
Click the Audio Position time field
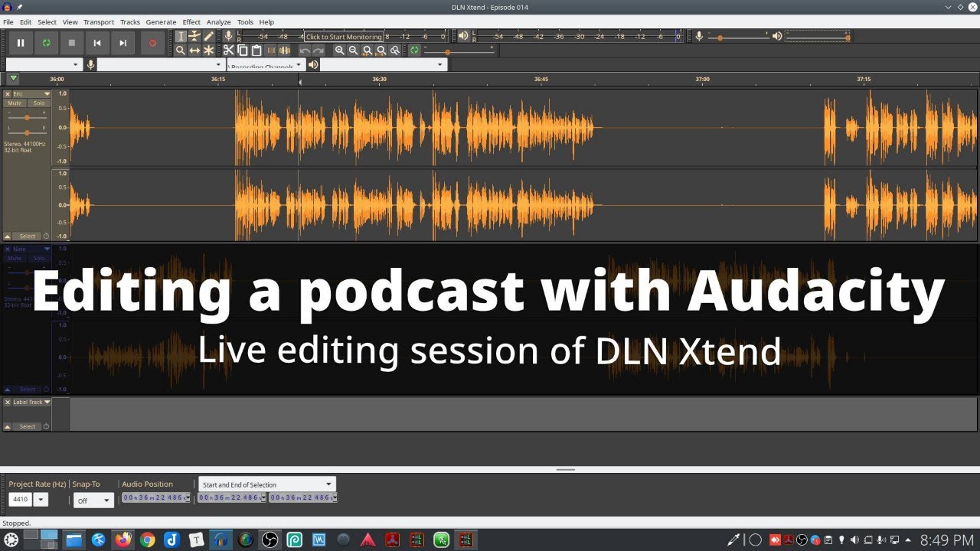click(x=156, y=498)
